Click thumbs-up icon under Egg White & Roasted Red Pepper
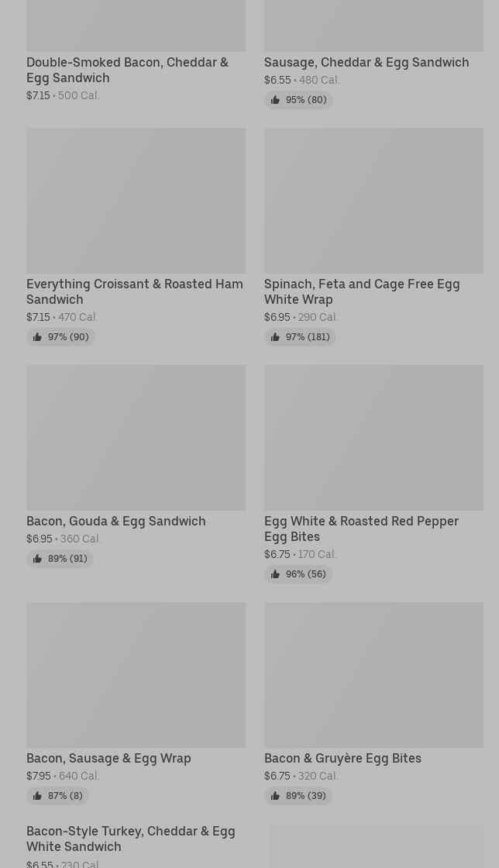499x868 pixels. coord(275,574)
